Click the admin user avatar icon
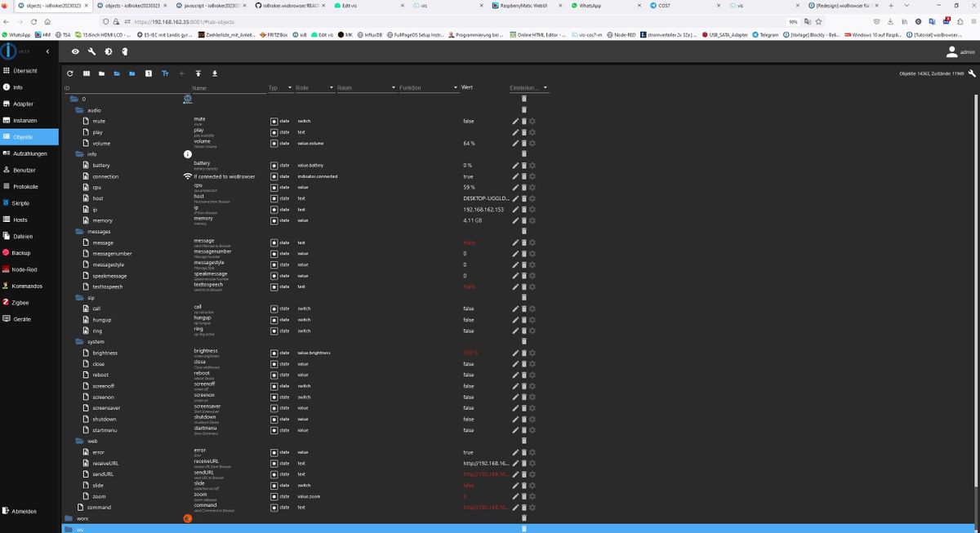Image resolution: width=980 pixels, height=533 pixels. 951,51
